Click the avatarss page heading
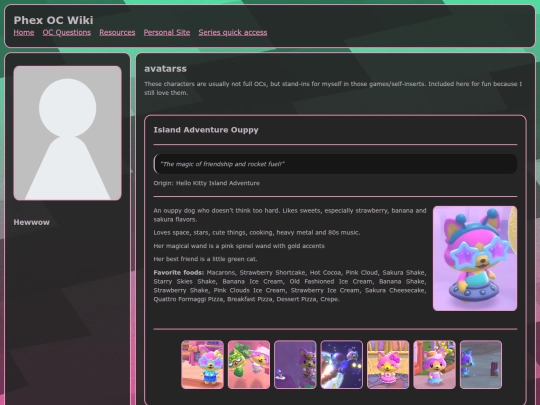 click(x=165, y=69)
